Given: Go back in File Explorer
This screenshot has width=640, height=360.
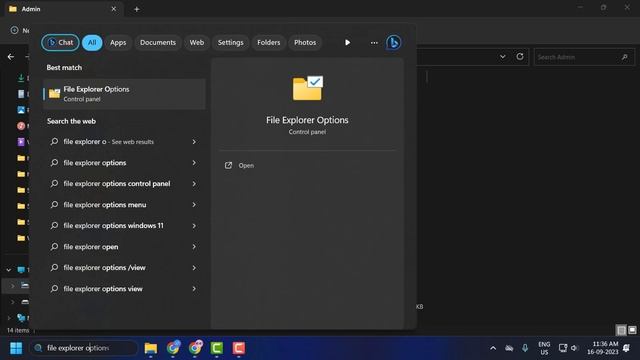Looking at the screenshot, I should 11,57.
